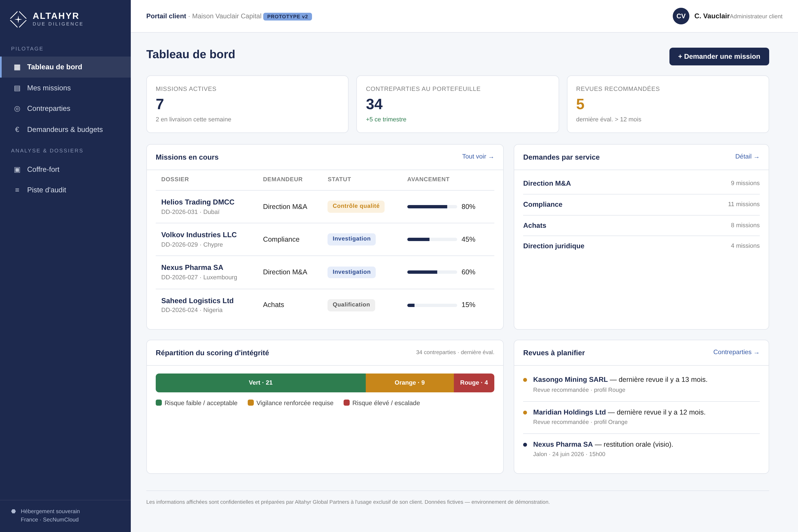The image size is (798, 532).
Task: Click the Rouge · 4 scoring segment
Action: (474, 383)
